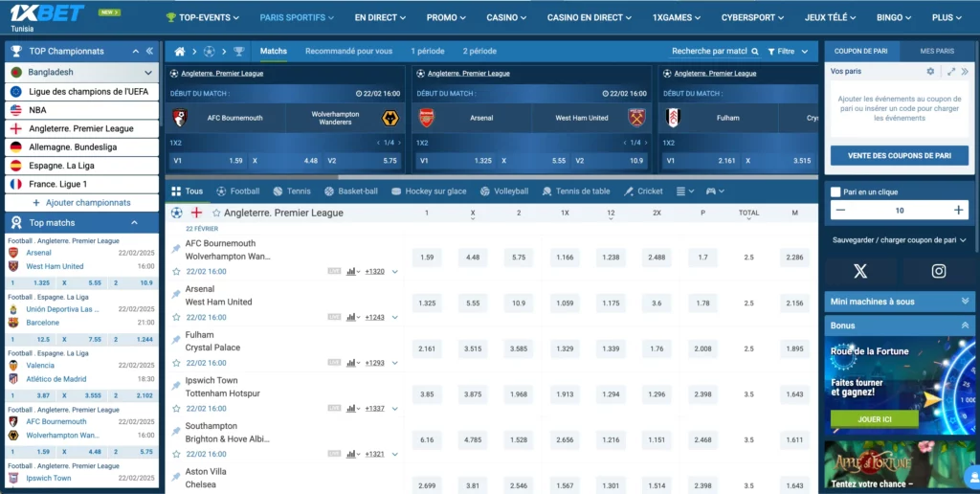Click the soccer ball breadcrumb icon
Screen dimensions: 980x494
[209, 52]
